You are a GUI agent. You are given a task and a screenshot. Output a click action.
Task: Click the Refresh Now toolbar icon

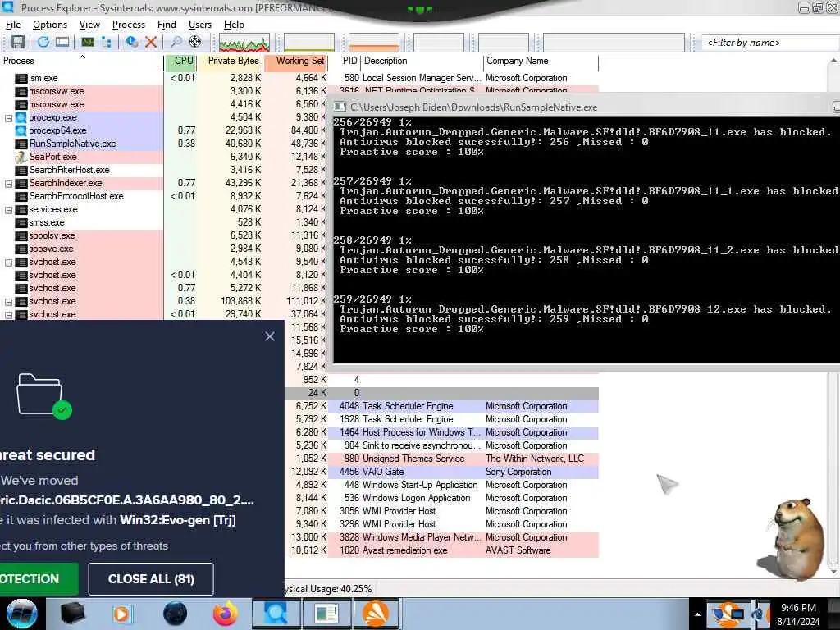[x=43, y=42]
